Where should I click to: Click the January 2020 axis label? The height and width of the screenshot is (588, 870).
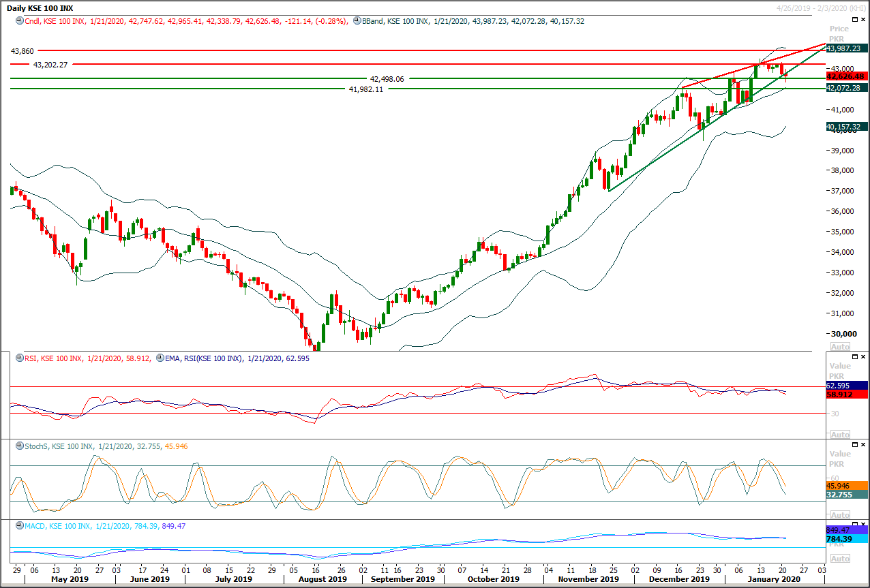(772, 578)
